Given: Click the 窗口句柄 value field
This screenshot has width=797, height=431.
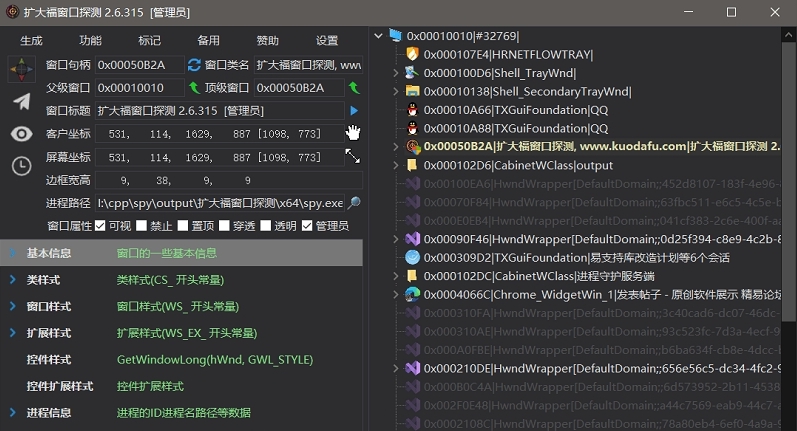Looking at the screenshot, I should 140,65.
